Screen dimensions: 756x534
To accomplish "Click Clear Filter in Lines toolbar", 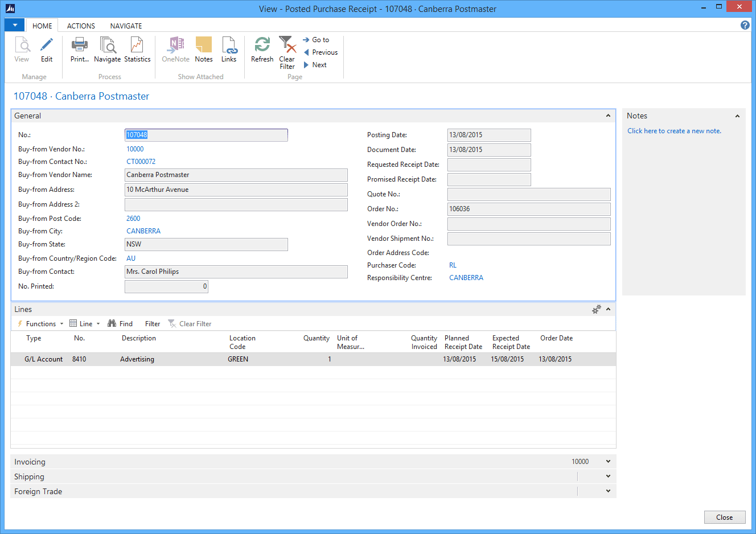I will pos(190,324).
